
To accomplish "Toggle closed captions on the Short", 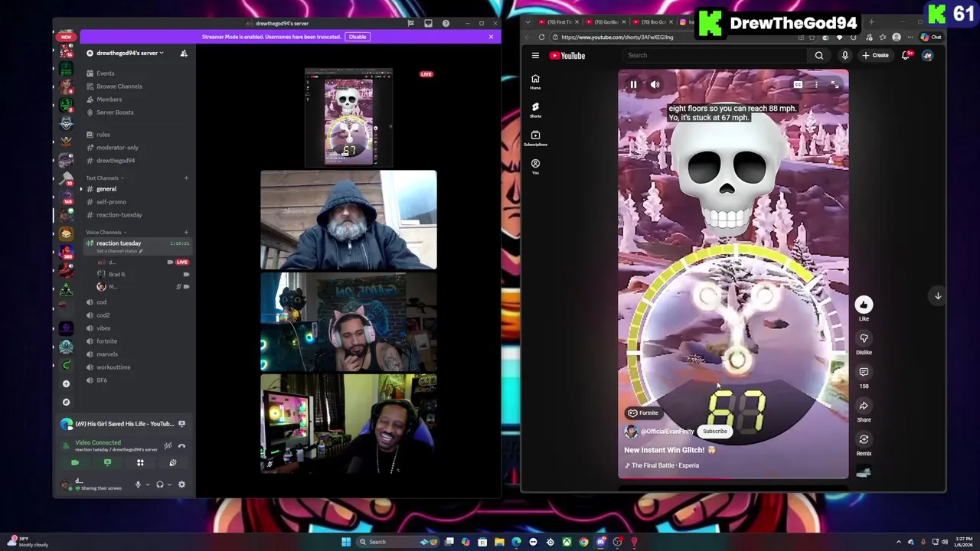I will 798,85.
